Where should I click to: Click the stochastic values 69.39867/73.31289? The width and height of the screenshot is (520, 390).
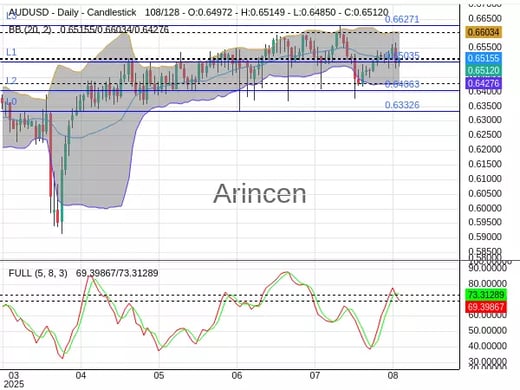point(117,273)
